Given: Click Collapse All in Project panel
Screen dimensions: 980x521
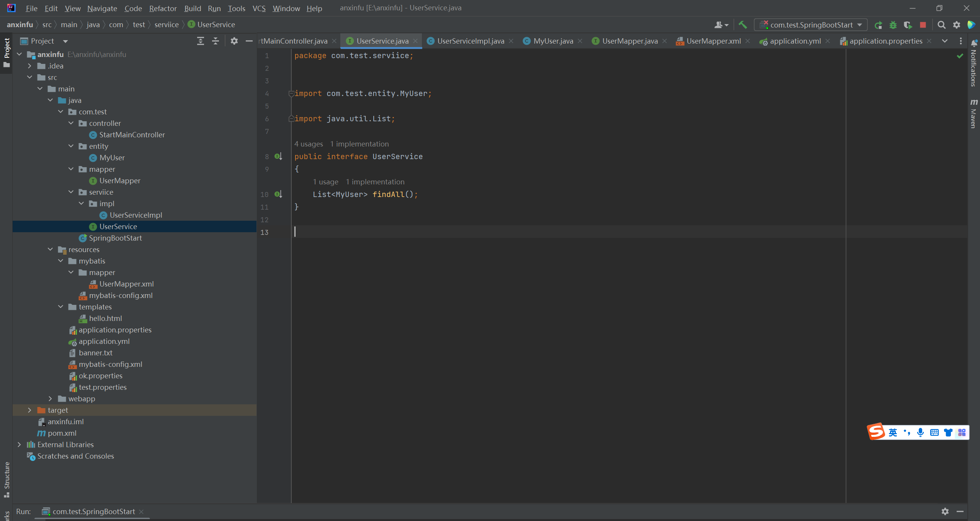Looking at the screenshot, I should tap(216, 41).
